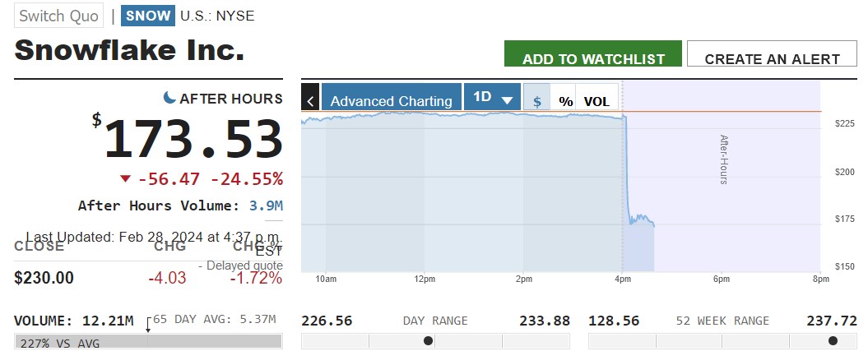This screenshot has height=351, width=868.
Task: Click the volume vs average bar
Action: coord(148,342)
